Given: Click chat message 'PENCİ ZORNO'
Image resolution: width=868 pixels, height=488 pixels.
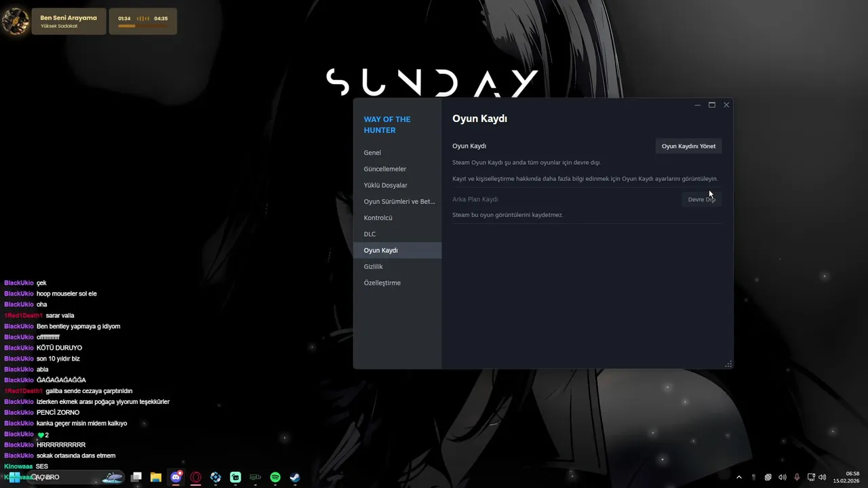Looking at the screenshot, I should point(58,413).
